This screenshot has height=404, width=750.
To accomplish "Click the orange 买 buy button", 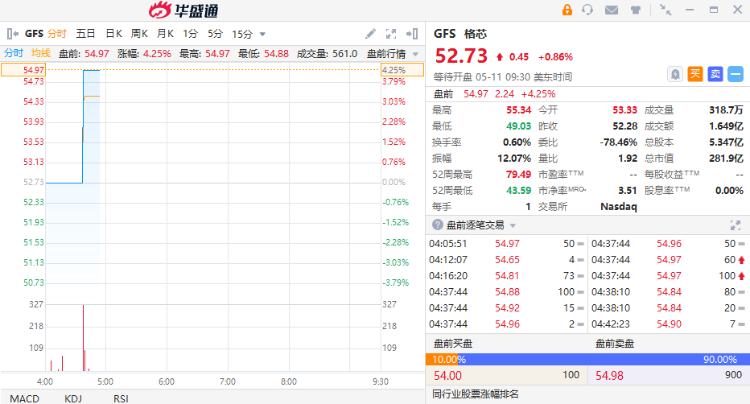I will 696,74.
